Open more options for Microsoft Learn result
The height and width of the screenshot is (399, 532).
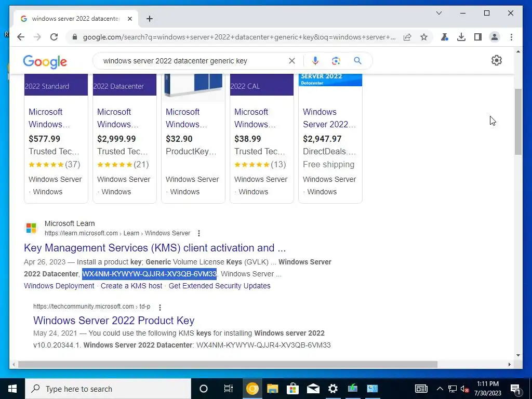199,233
